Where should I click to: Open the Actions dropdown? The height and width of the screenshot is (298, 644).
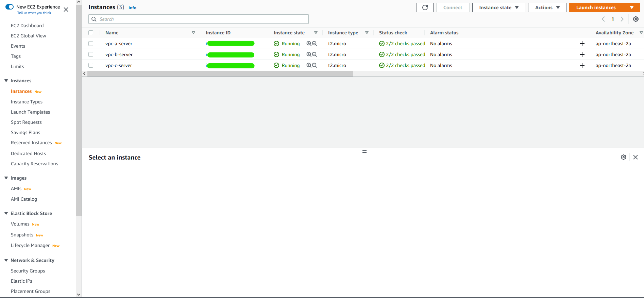[547, 7]
